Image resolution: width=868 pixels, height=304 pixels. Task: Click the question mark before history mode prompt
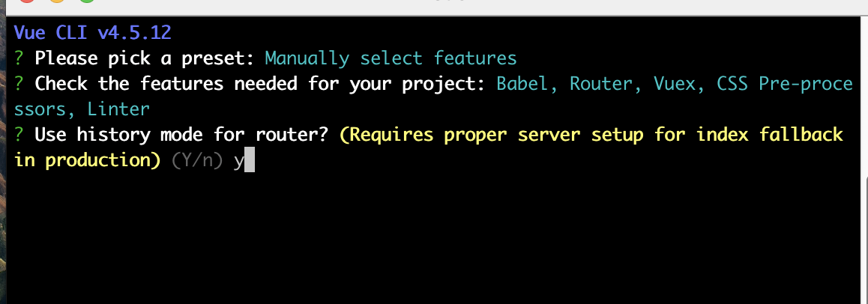19,134
